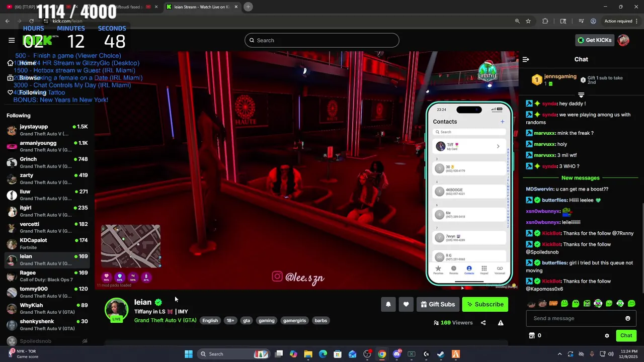Open jaystayupp's channel in Following list

47,130
